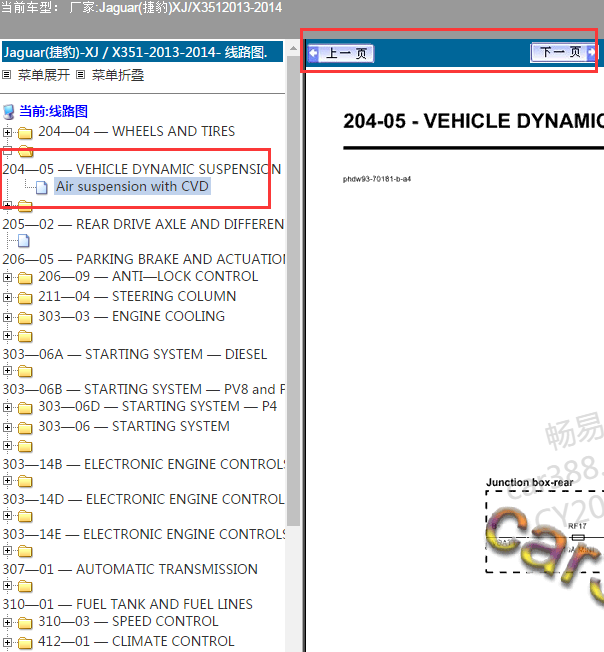Select Air suspension with CVD
Viewport: 604px width, 652px height.
132,186
